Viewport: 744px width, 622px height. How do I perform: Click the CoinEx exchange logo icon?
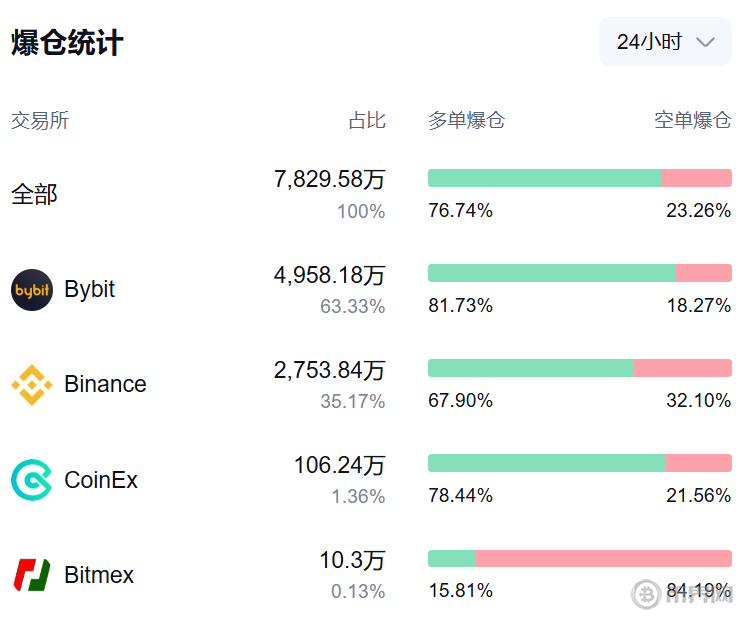pos(32,480)
